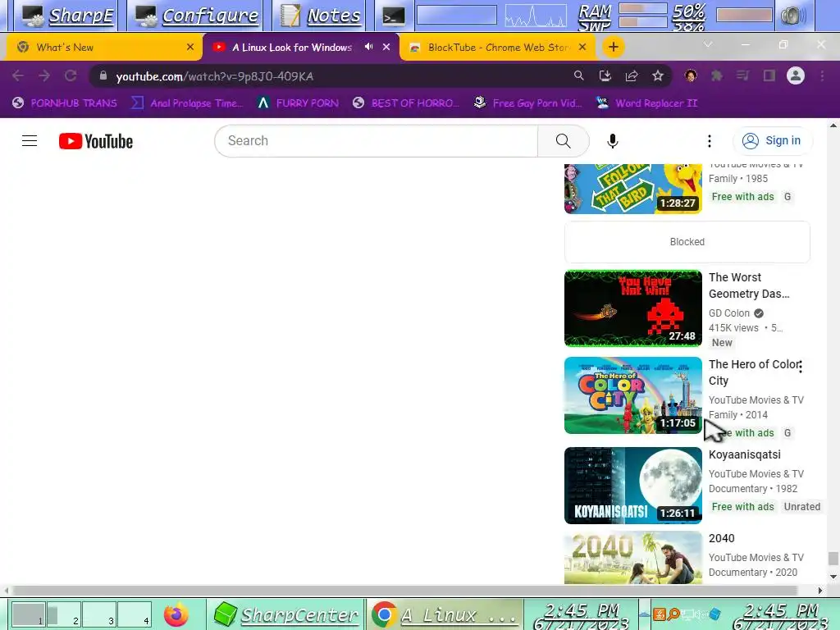Share this page using the address bar share icon
Screen dimensions: 840x630
click(x=632, y=76)
